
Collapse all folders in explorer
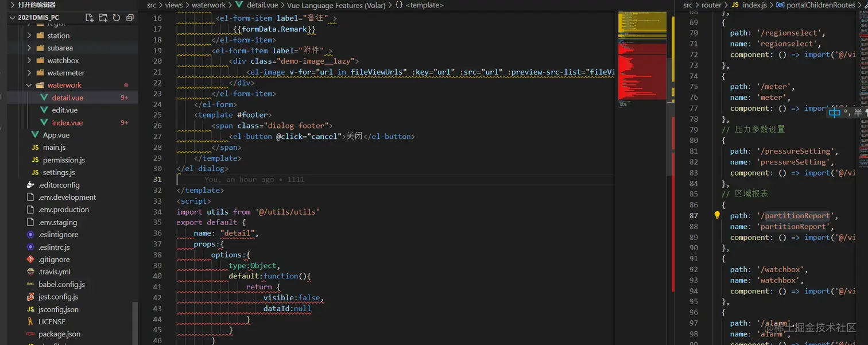[x=130, y=18]
